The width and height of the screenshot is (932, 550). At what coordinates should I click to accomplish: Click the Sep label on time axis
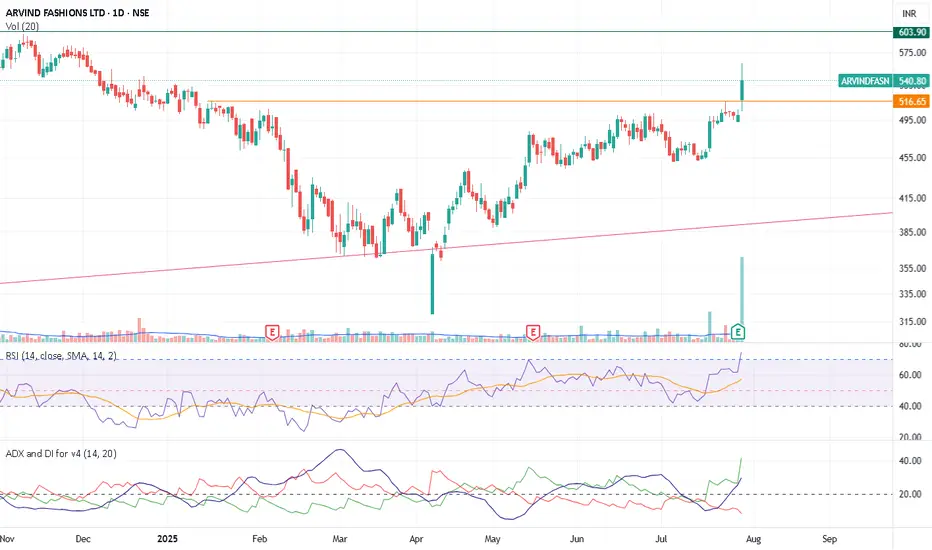pyautogui.click(x=829, y=539)
